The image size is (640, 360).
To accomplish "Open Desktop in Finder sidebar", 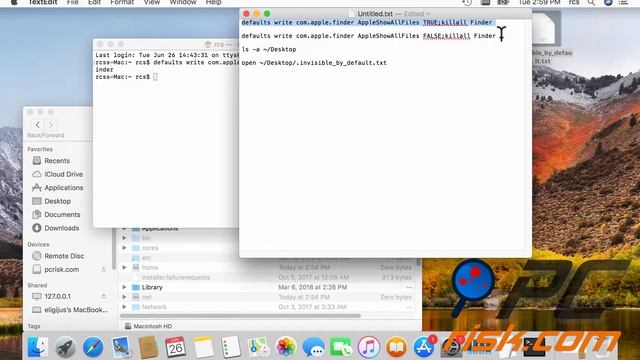I will (x=58, y=201).
